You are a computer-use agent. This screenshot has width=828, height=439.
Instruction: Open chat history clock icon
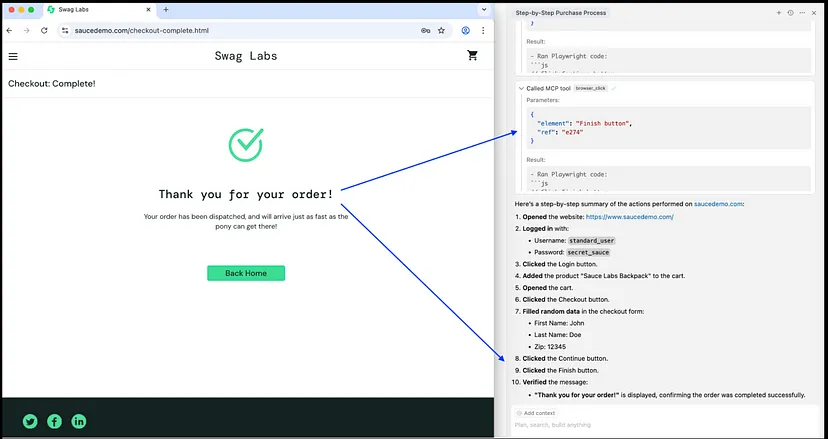(791, 13)
